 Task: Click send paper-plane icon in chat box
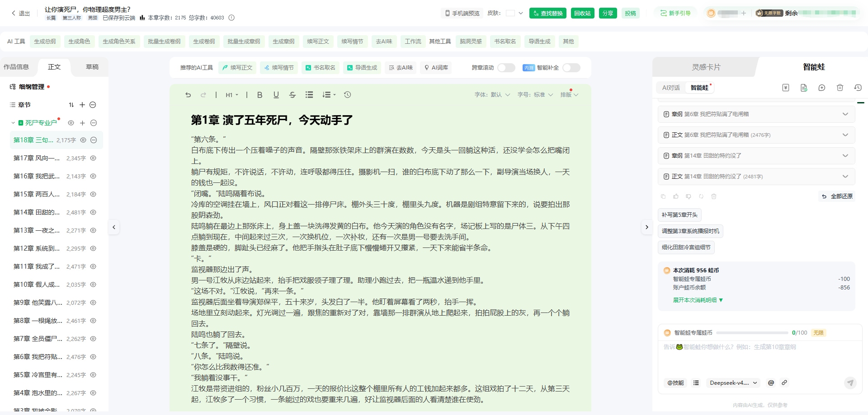(850, 383)
